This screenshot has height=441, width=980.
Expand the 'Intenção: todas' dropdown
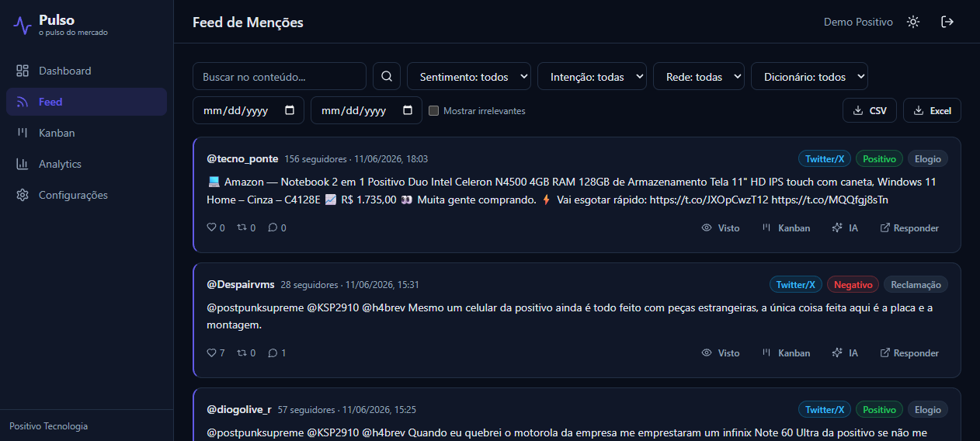tap(592, 76)
